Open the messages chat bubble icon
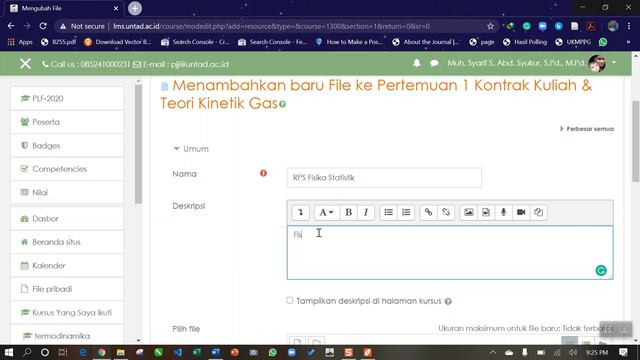The image size is (640, 360). coord(434,63)
